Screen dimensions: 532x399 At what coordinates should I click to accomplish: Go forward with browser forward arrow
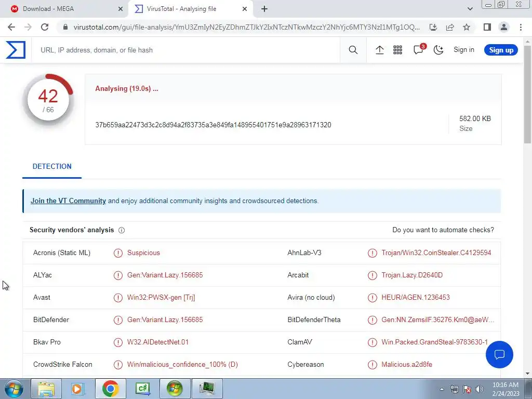pos(28,27)
